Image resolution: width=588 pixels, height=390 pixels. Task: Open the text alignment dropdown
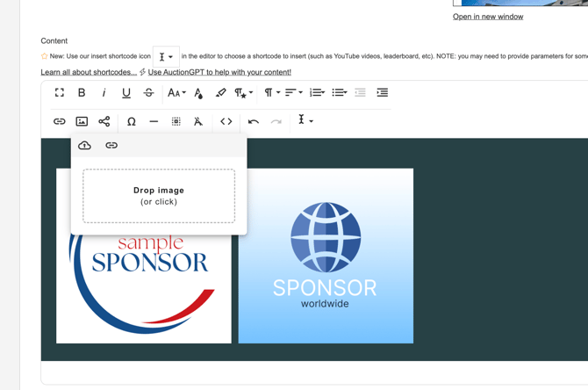click(x=294, y=92)
